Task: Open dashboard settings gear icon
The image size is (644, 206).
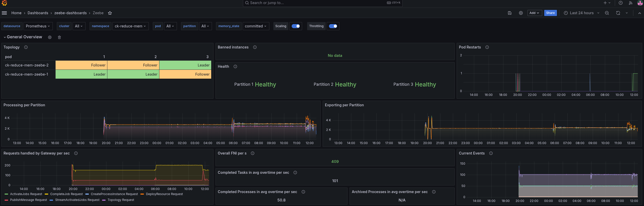Action: click(x=521, y=13)
